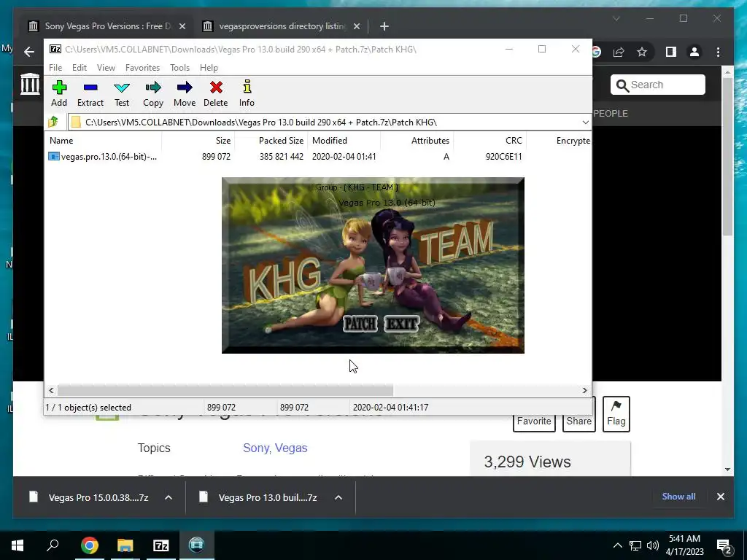This screenshot has width=747, height=560.
Task: Expand the address path dropdown
Action: [x=585, y=122]
